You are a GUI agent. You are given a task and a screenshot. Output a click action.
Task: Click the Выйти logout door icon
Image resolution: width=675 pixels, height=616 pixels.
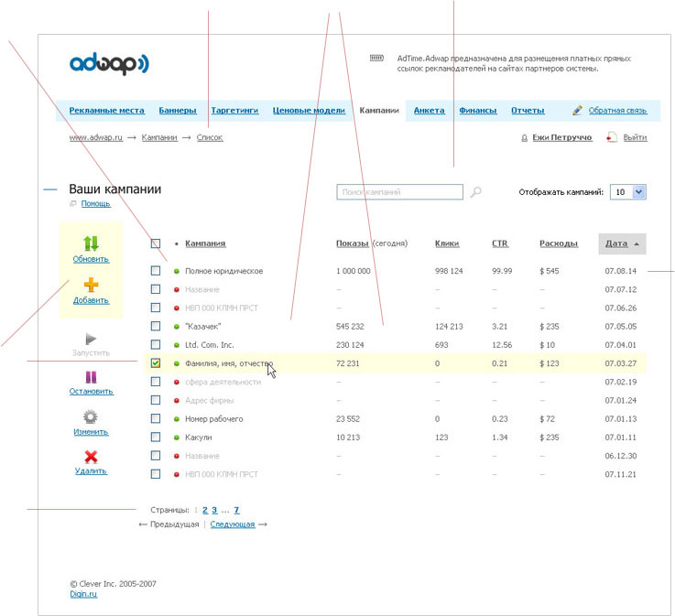click(x=611, y=137)
